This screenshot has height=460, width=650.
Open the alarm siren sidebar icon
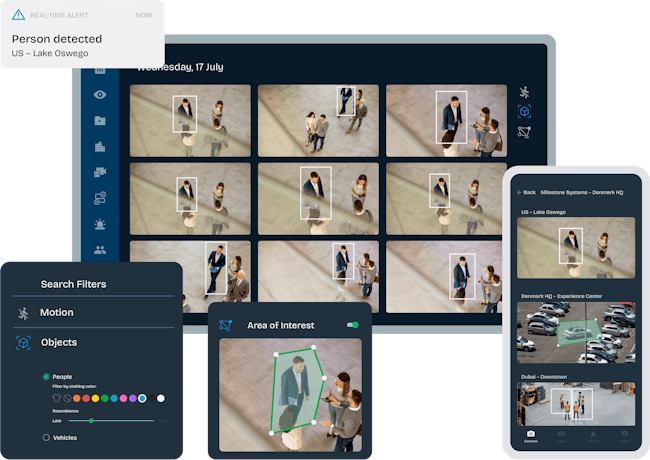pos(100,224)
